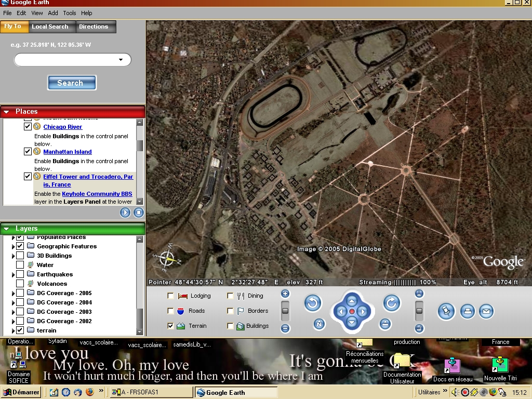Reset tilt icon below rotate clockwise
Image resolution: width=532 pixels, height=399 pixels.
[385, 324]
